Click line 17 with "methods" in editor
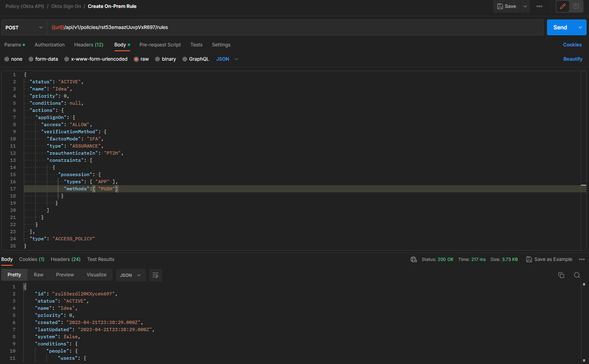 point(302,189)
